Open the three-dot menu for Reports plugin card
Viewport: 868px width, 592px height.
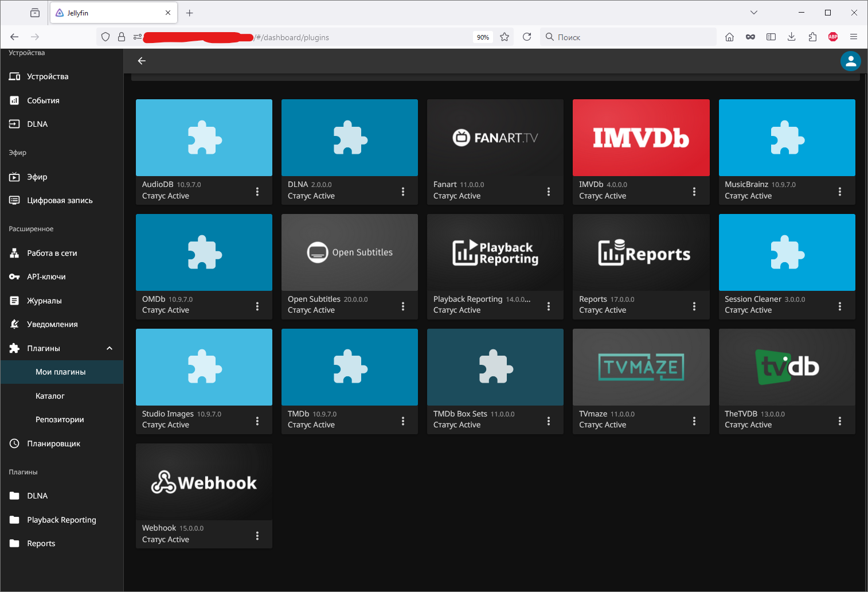(x=694, y=306)
